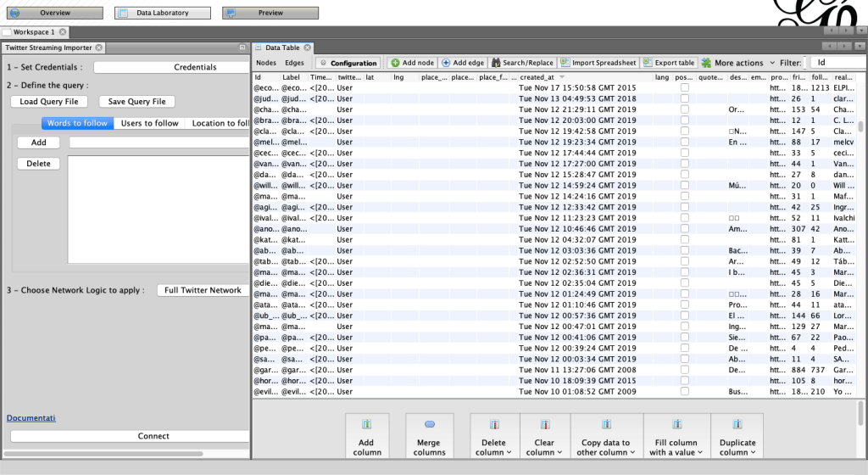Open the Workspace 1 tab
The image size is (868, 475).
tap(34, 32)
